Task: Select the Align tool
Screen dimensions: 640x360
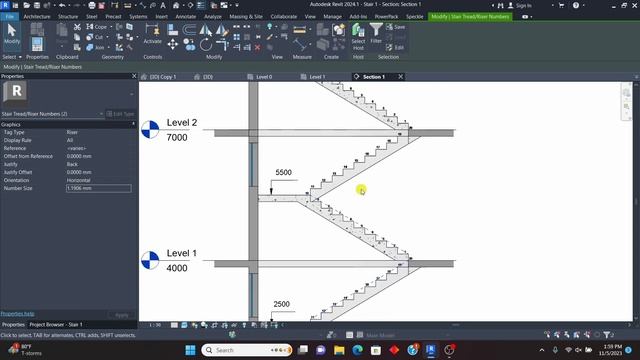Action: pos(173,29)
